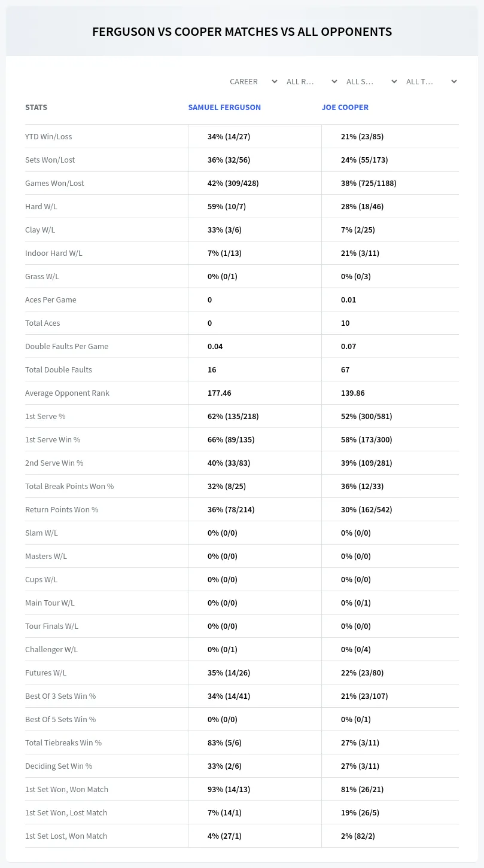The height and width of the screenshot is (868, 484).
Task: Open the ALL S... dropdown filter
Action: [371, 81]
